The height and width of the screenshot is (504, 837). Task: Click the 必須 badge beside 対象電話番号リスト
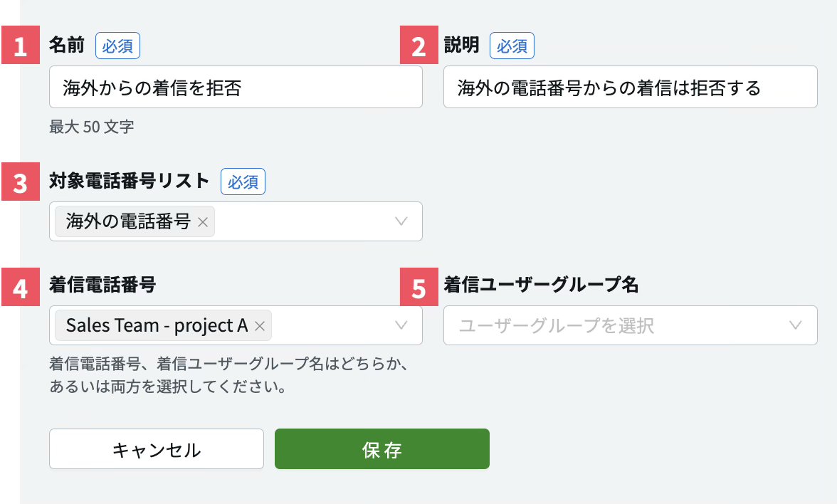pos(243,182)
